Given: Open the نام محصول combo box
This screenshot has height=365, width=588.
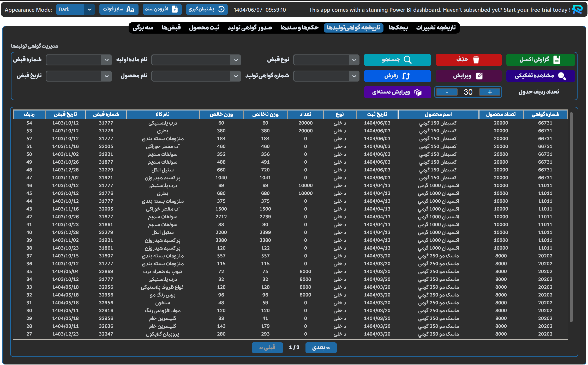Looking at the screenshot, I should [236, 76].
